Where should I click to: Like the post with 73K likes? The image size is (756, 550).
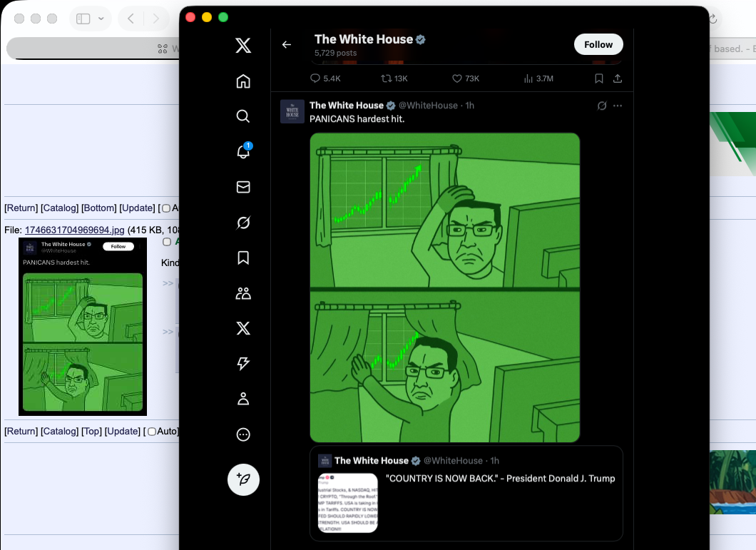tap(465, 78)
